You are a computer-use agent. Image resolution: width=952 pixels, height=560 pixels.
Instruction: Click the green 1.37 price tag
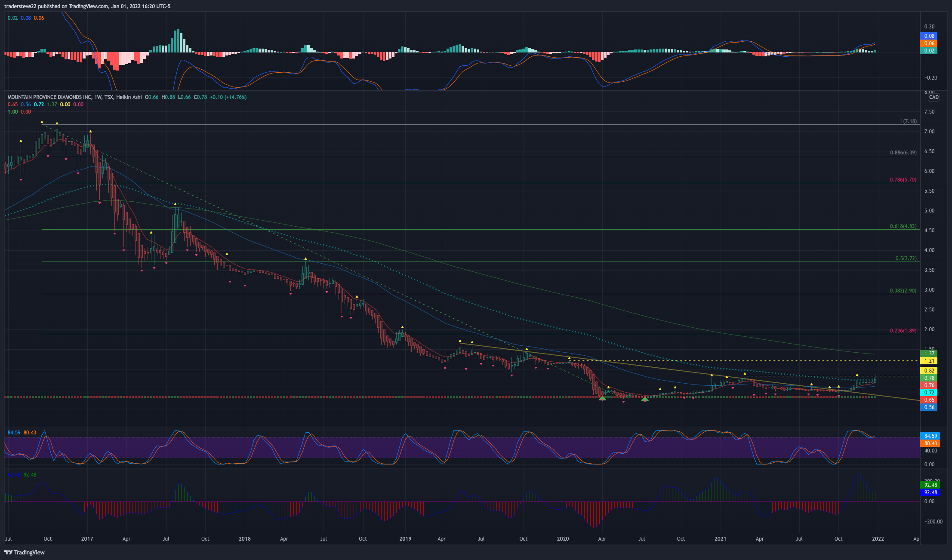929,354
